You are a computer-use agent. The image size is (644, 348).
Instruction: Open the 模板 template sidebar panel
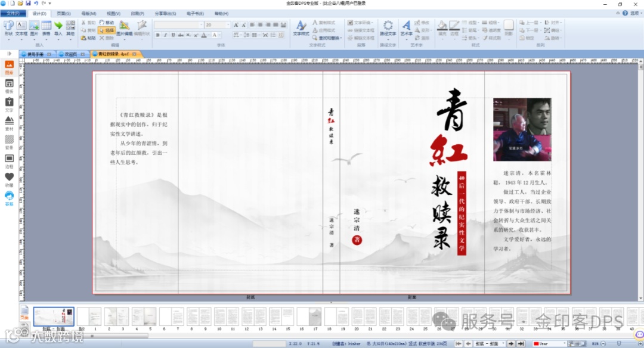pos(9,86)
